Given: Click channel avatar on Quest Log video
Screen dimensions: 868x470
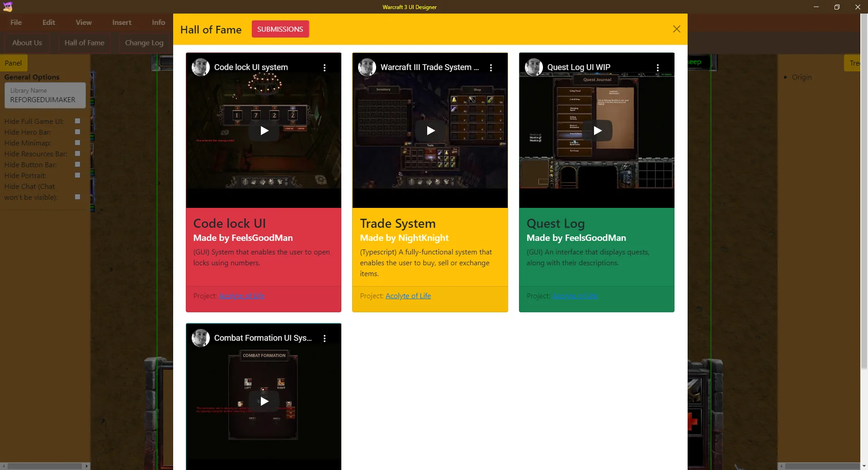Looking at the screenshot, I should coord(534,67).
